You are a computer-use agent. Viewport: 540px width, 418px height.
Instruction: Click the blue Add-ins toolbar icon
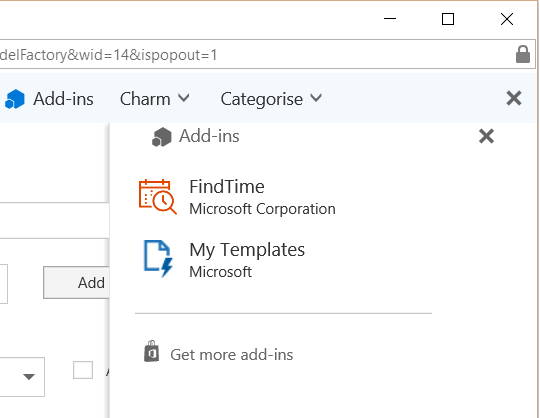[x=15, y=99]
